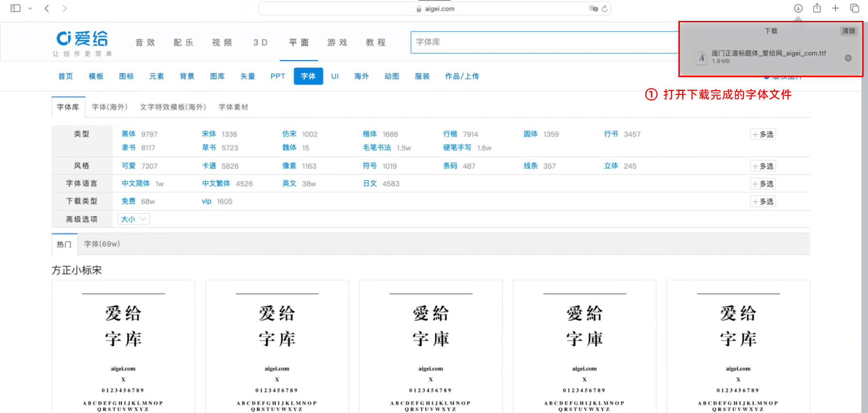The width and height of the screenshot is (868, 413).
Task: Select the 字体库 tab
Action: pos(68,107)
